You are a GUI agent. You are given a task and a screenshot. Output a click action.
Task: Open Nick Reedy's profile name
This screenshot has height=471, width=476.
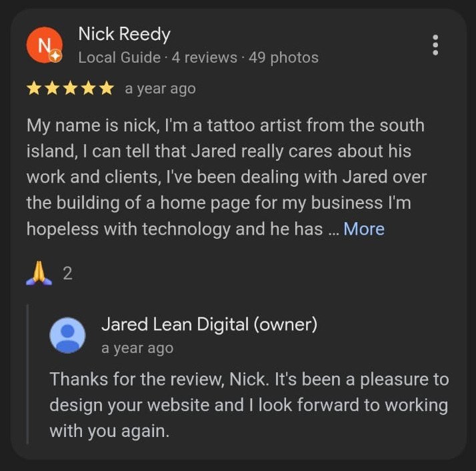pos(124,34)
